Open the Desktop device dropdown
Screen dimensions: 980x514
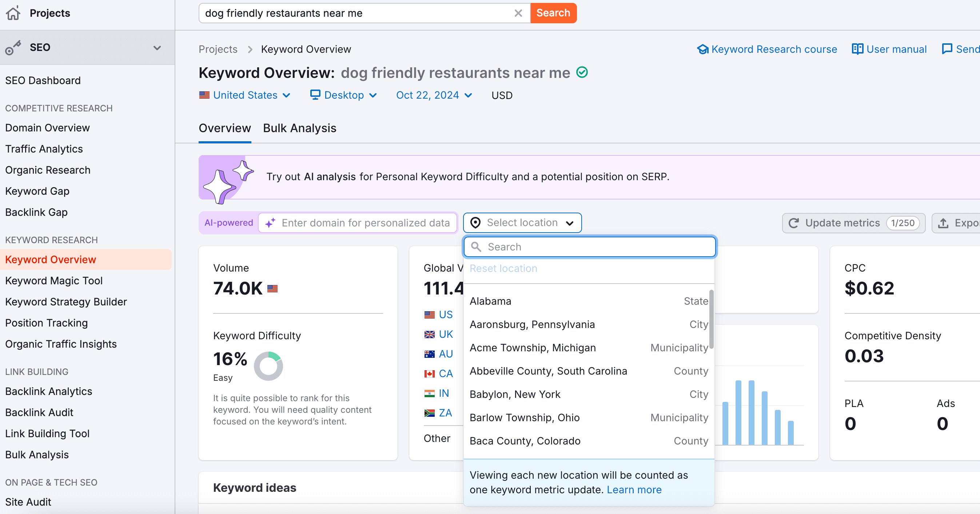(343, 95)
